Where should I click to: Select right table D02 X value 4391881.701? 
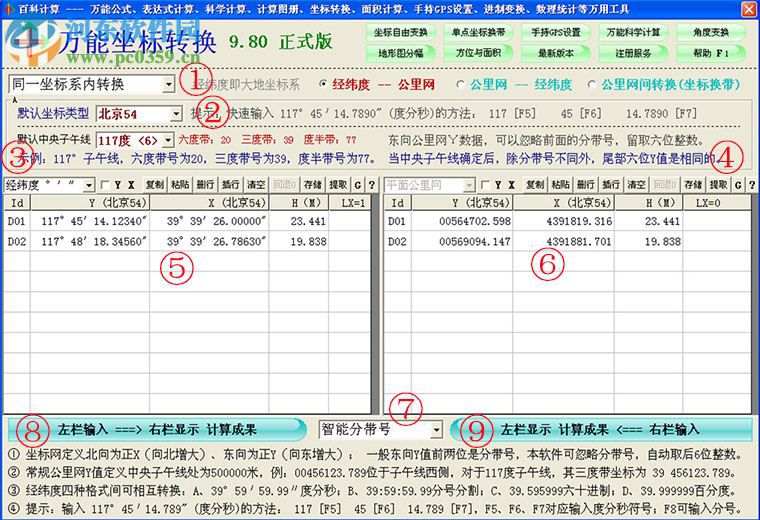click(564, 241)
